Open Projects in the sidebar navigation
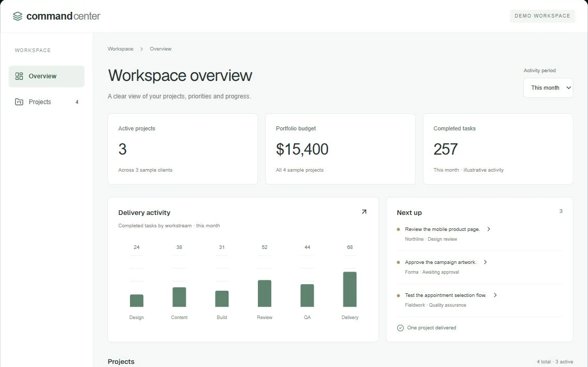588x367 pixels. pyautogui.click(x=46, y=102)
